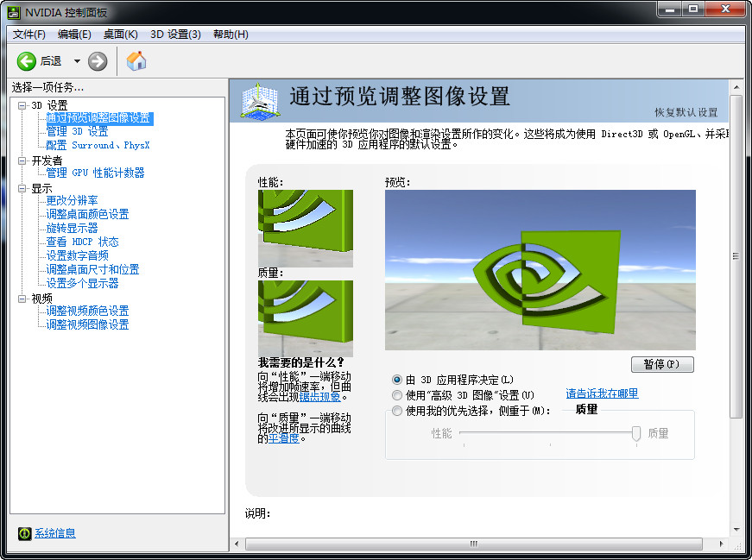Open 设置多个显示器 page
The width and height of the screenshot is (752, 560).
(x=82, y=283)
